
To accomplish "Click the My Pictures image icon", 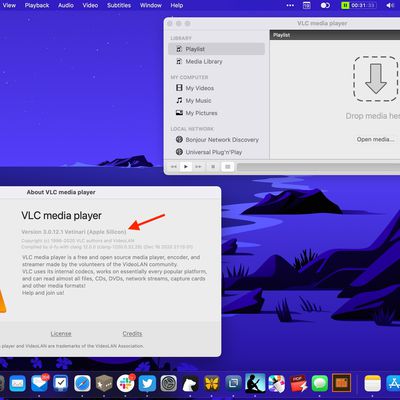I will coord(179,113).
